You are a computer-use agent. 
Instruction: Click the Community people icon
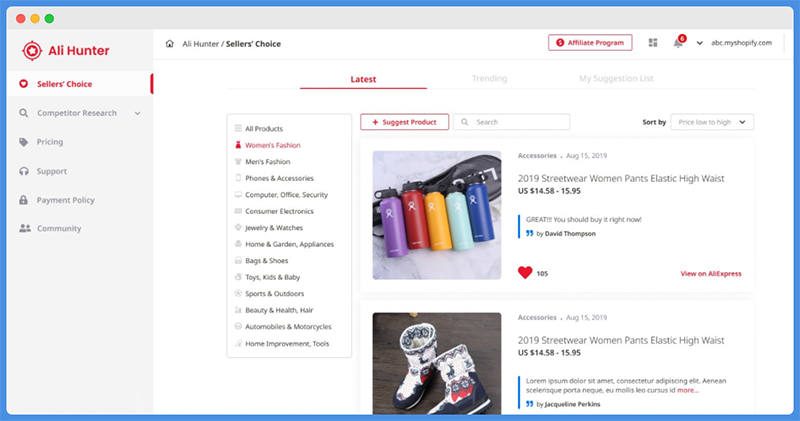click(x=24, y=229)
